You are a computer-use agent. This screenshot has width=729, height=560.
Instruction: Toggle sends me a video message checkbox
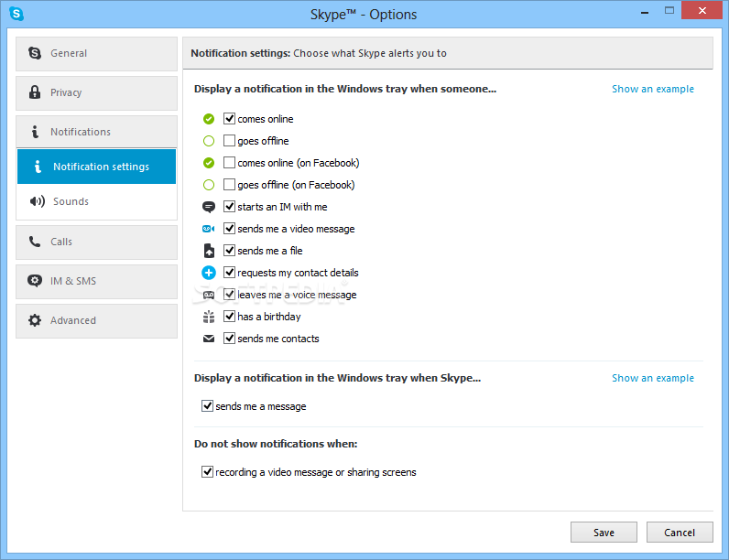click(x=229, y=228)
